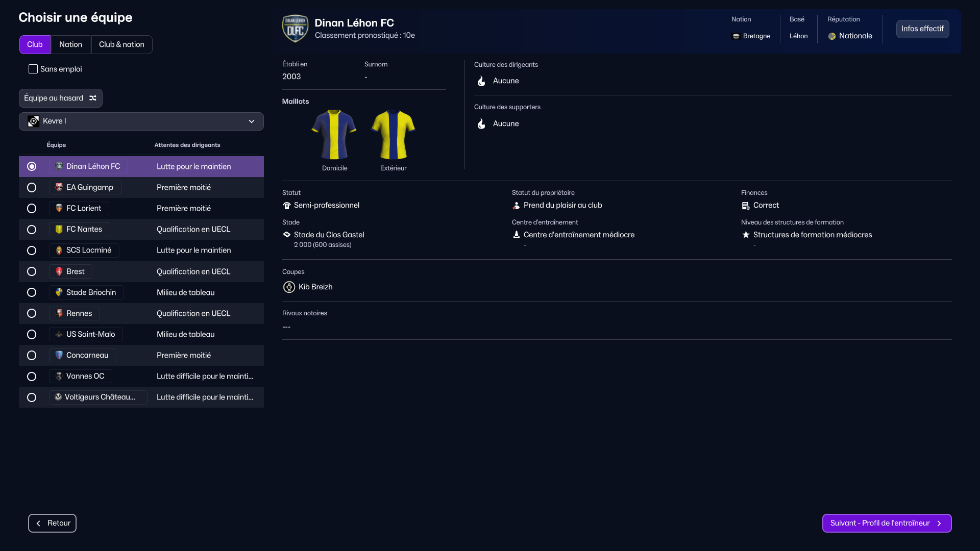980x551 pixels.
Task: Click the Brest club badge
Action: click(59, 271)
